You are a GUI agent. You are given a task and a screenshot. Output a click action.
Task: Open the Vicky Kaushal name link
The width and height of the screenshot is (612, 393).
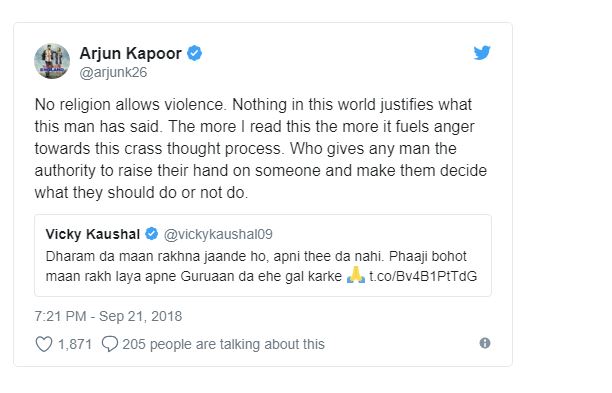point(93,234)
